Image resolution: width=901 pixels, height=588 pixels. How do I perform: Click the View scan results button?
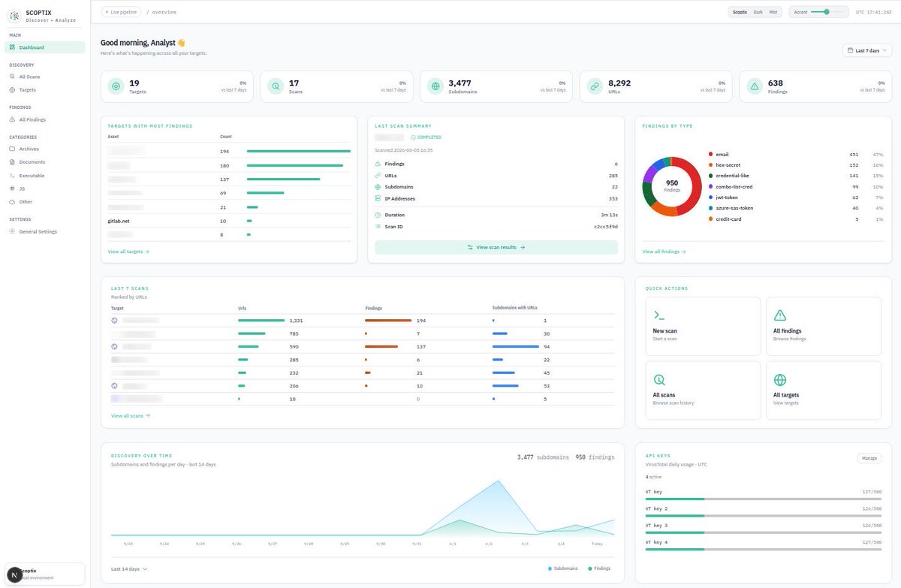[496, 247]
